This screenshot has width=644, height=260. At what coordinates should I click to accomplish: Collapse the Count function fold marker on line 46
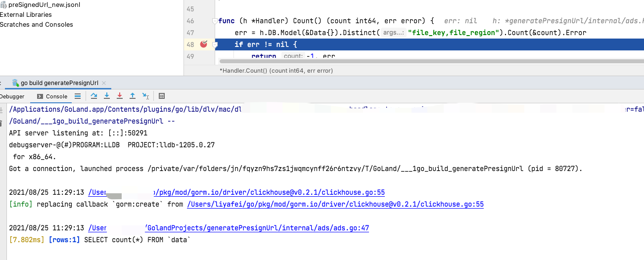(x=215, y=21)
